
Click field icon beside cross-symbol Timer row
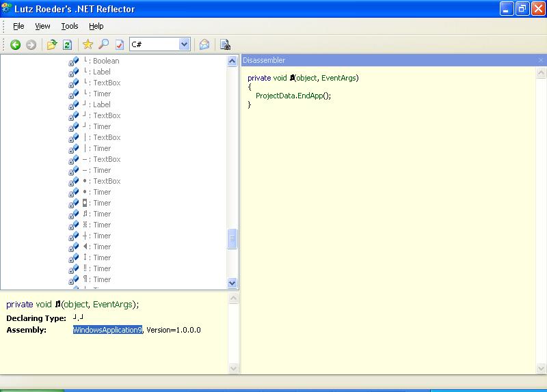point(74,236)
